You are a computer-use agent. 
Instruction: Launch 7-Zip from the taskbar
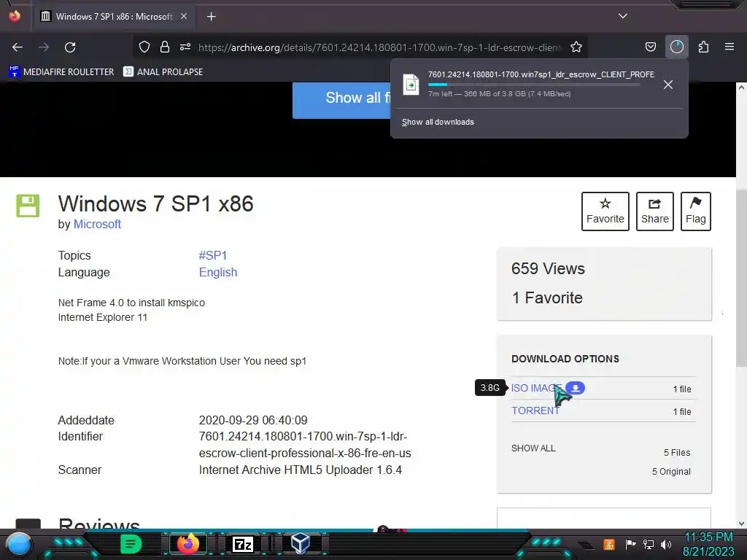(x=243, y=544)
